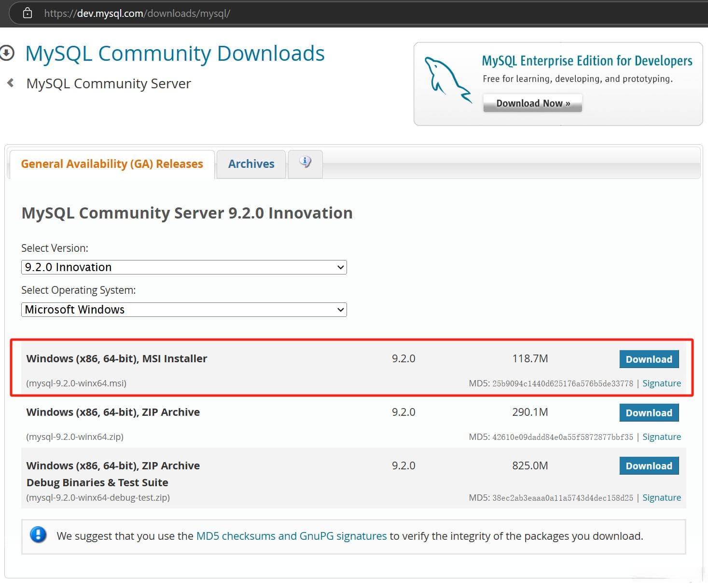Image resolution: width=708 pixels, height=588 pixels.
Task: Download the Debug Binaries & Test Suite ZIP
Action: pos(649,465)
